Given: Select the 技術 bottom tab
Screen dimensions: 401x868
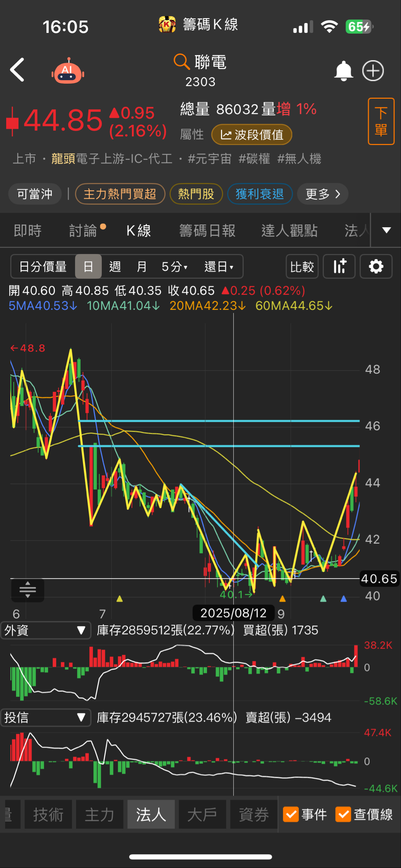Looking at the screenshot, I should tap(48, 814).
